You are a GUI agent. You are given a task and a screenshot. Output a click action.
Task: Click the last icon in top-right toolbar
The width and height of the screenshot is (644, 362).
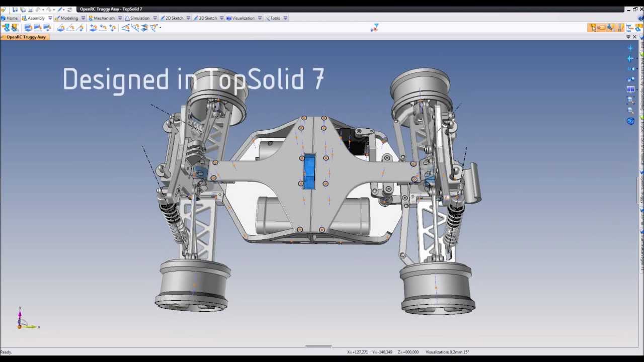(x=638, y=28)
